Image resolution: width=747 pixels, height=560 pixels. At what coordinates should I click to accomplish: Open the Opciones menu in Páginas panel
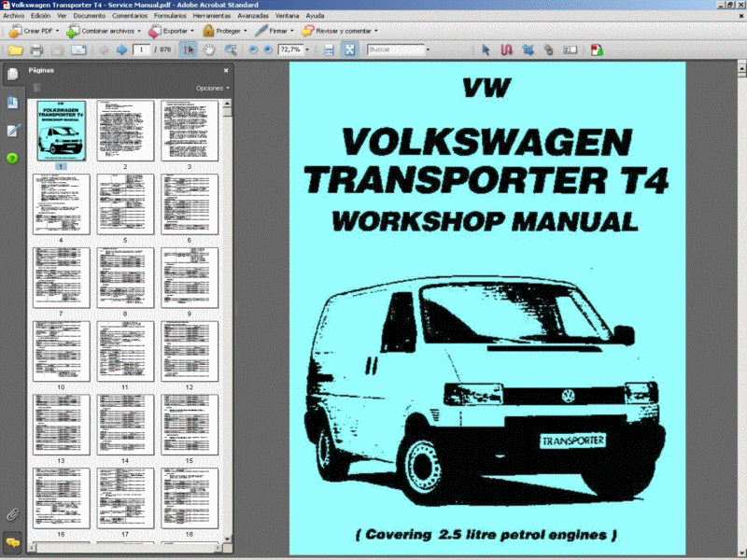click(213, 88)
